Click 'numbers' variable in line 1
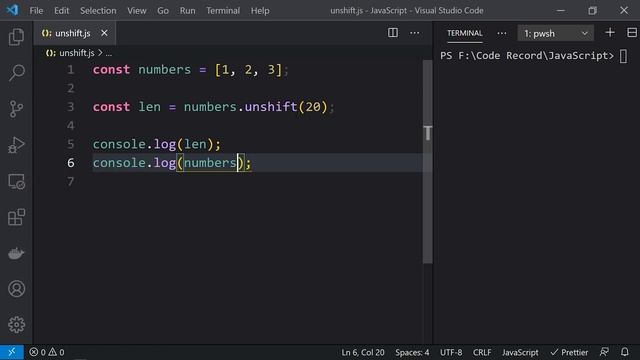640x360 pixels. 164,70
